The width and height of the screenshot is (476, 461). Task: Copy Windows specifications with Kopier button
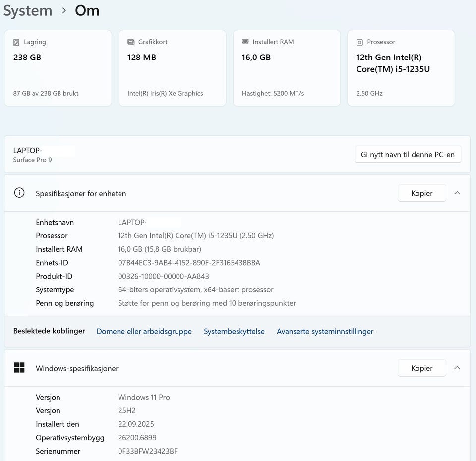[421, 368]
